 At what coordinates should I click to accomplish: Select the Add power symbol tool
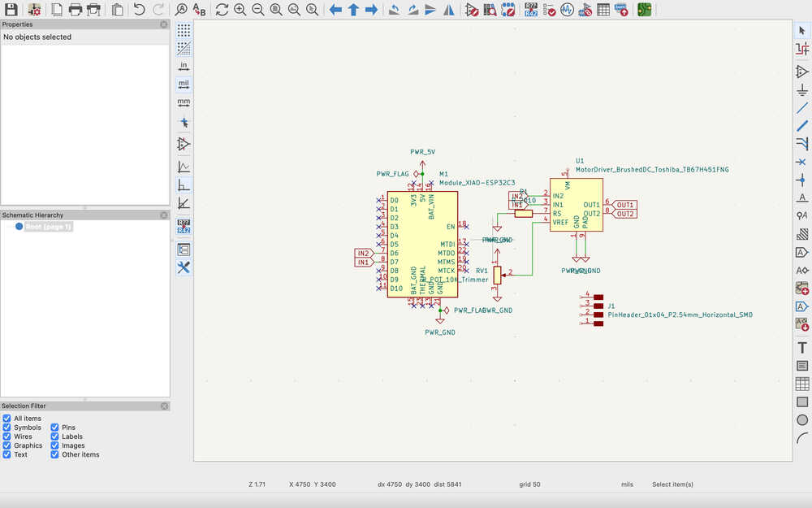(x=802, y=89)
